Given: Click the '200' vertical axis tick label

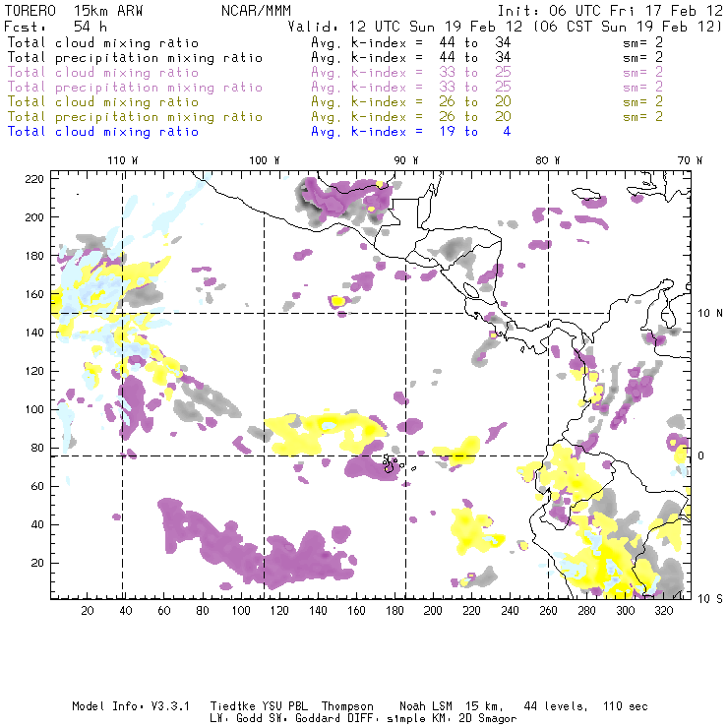Looking at the screenshot, I should point(34,217).
